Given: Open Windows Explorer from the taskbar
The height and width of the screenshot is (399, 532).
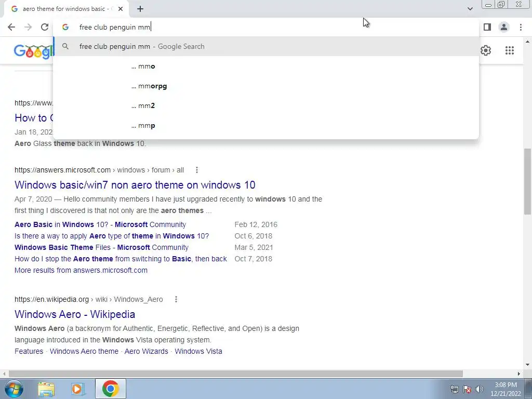Looking at the screenshot, I should point(46,389).
